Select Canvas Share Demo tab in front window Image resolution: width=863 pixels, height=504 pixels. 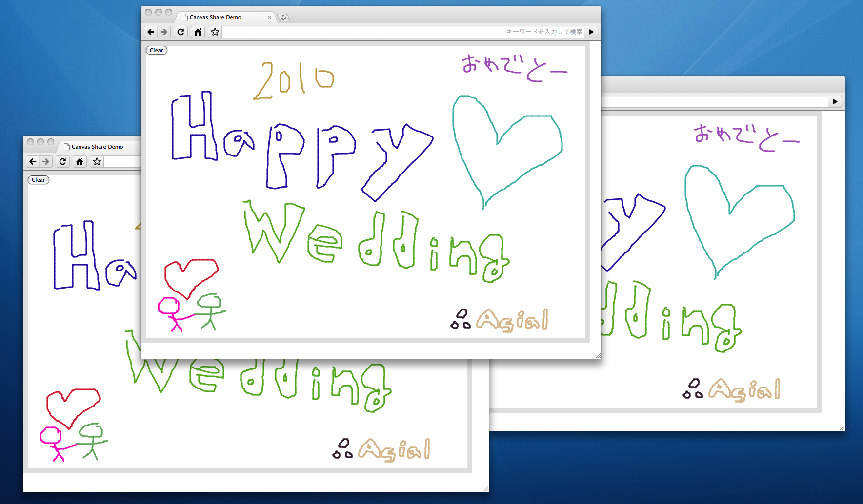click(220, 17)
